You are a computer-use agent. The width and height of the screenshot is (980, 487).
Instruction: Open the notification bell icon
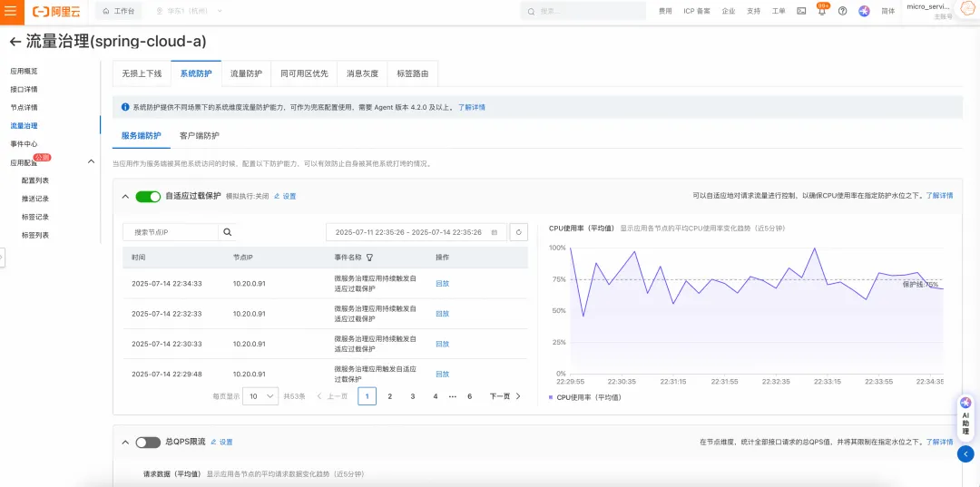click(822, 11)
